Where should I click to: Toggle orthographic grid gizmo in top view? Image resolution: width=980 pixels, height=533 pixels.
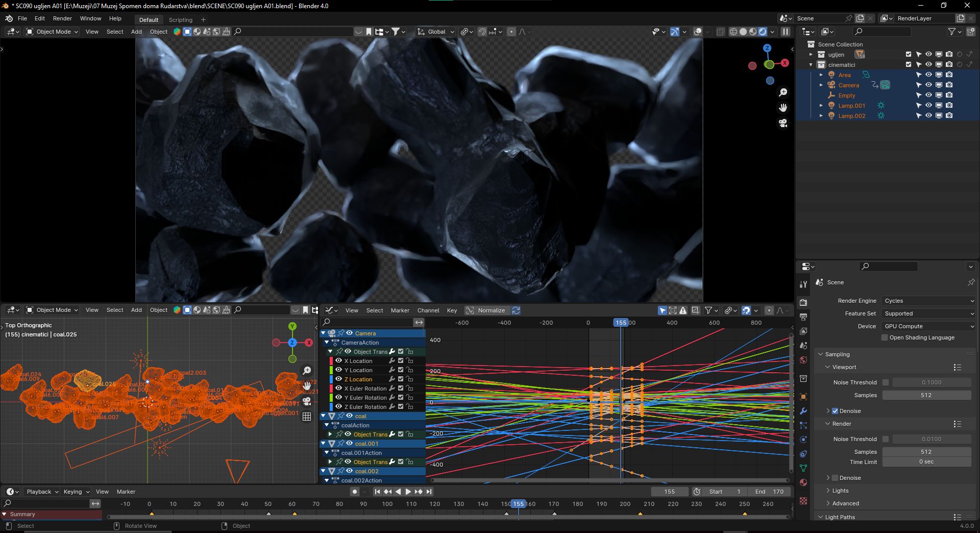point(307,417)
